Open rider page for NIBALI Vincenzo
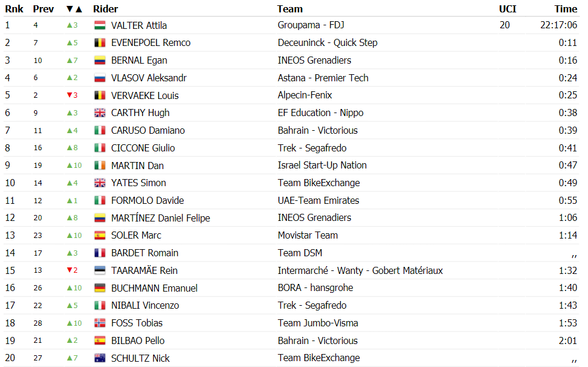588x367 pixels. tap(145, 306)
